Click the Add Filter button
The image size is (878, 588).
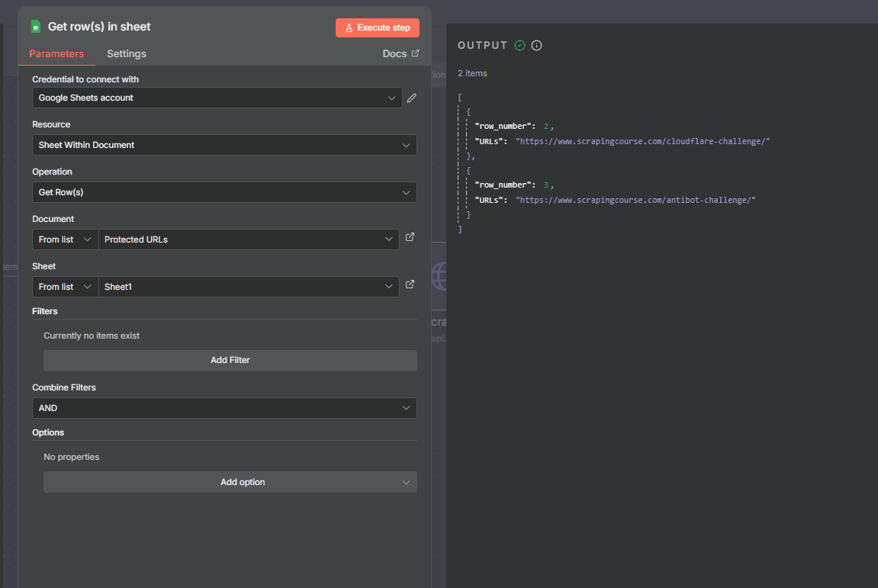230,360
